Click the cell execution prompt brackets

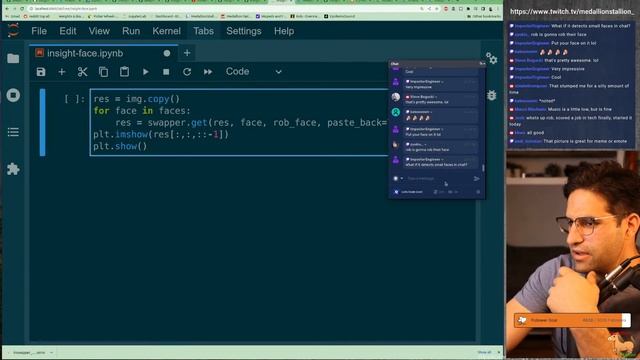click(74, 99)
